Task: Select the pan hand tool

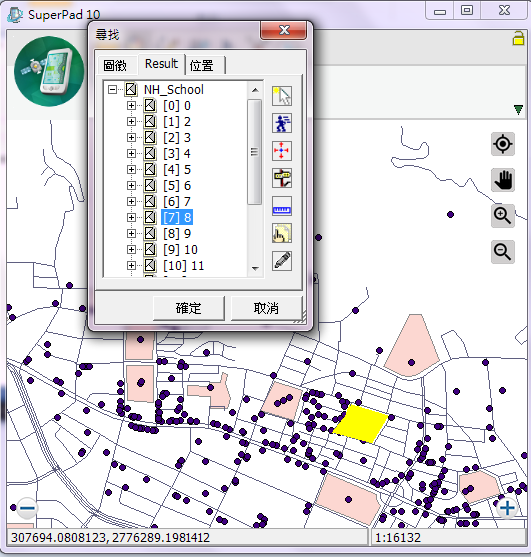Action: [503, 180]
